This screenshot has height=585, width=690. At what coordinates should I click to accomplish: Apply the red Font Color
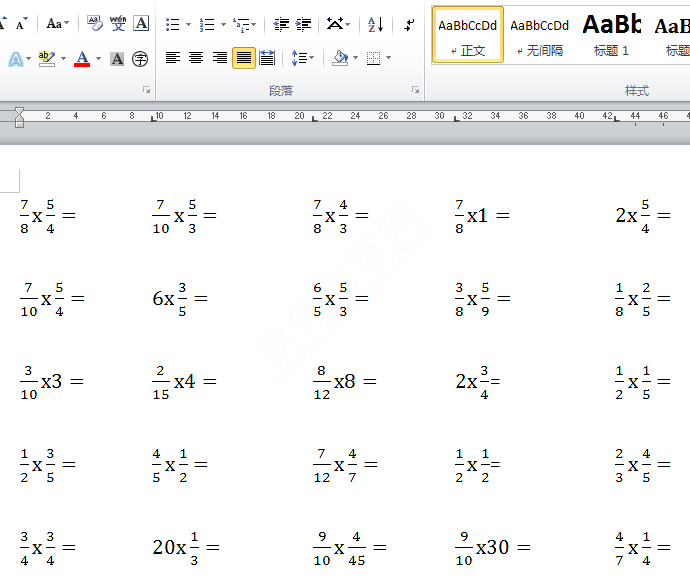(x=82, y=59)
